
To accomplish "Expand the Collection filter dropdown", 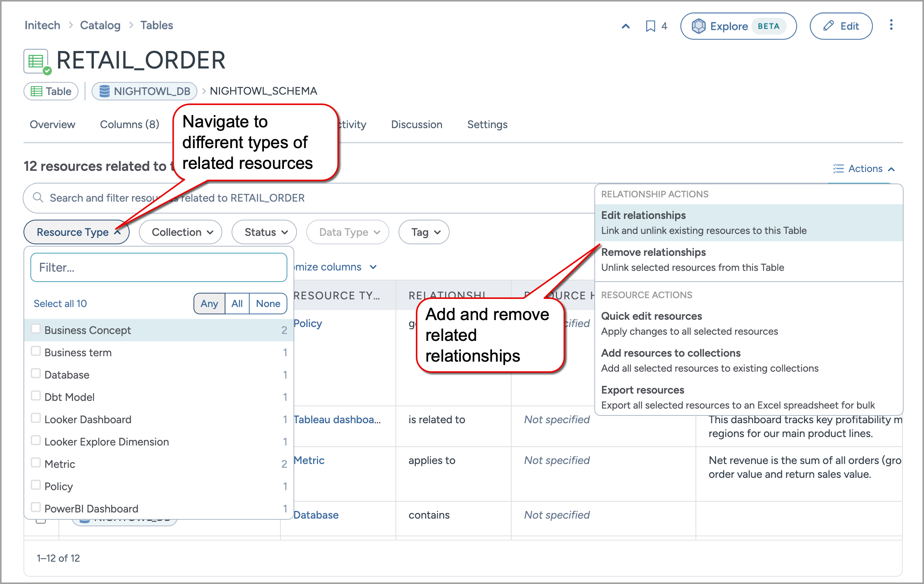I will tap(181, 232).
